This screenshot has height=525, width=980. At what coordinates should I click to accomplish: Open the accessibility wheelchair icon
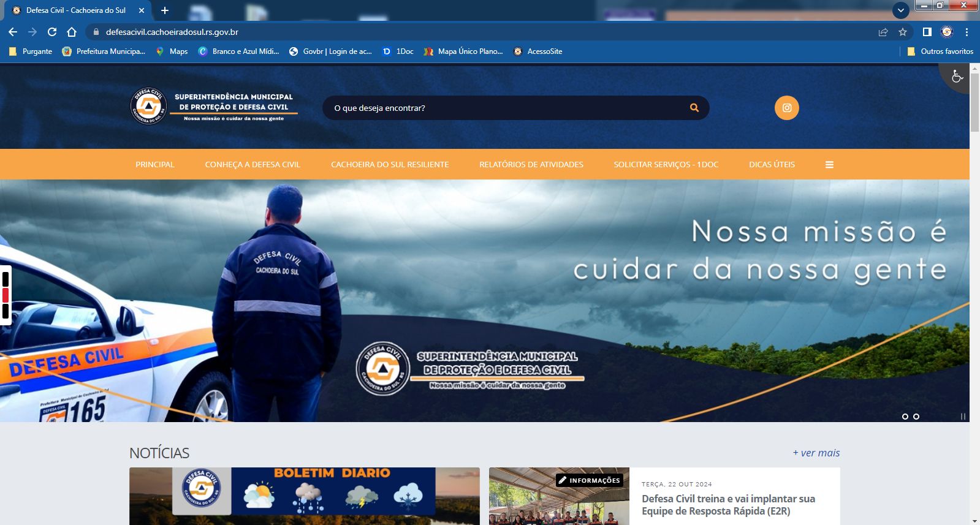click(957, 77)
